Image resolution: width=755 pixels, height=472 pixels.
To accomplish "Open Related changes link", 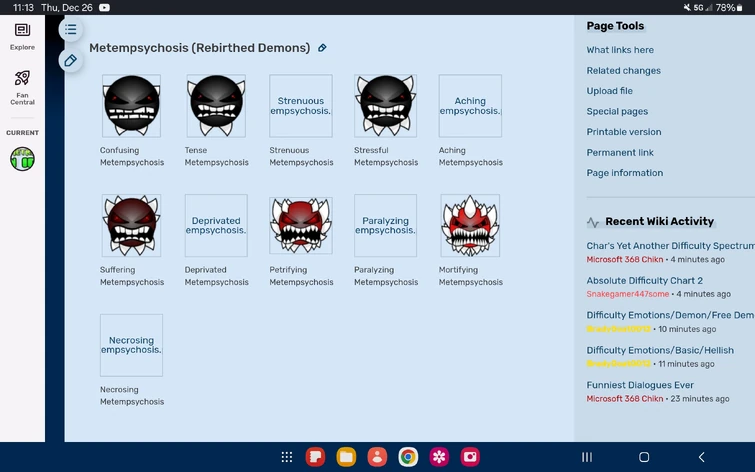I will pyautogui.click(x=623, y=70).
